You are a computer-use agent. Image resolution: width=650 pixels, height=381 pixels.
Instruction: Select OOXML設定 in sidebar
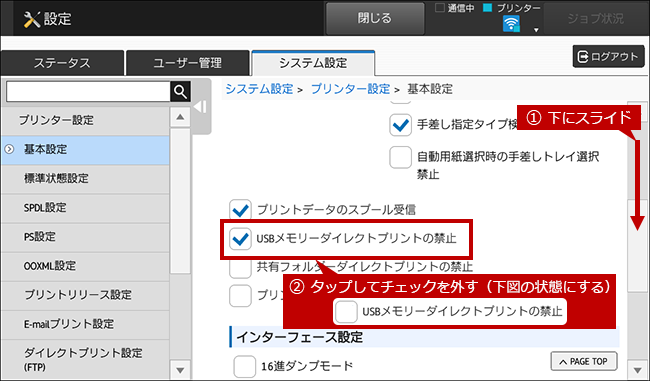85,266
